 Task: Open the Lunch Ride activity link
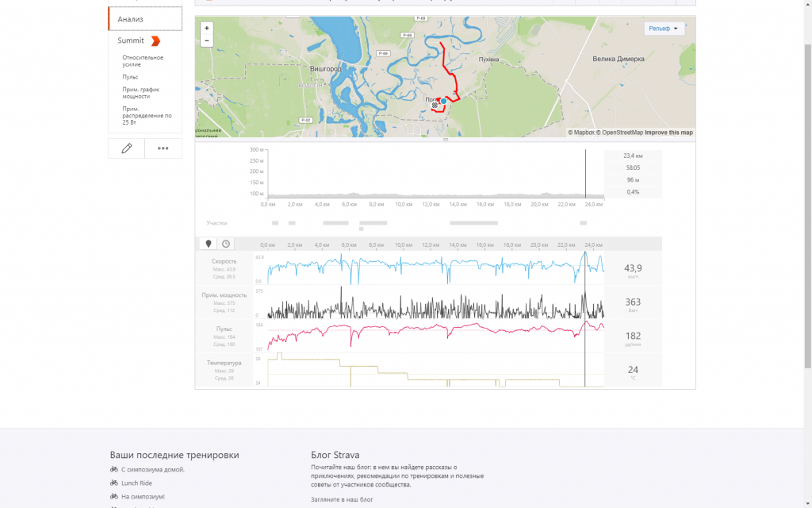pos(136,483)
